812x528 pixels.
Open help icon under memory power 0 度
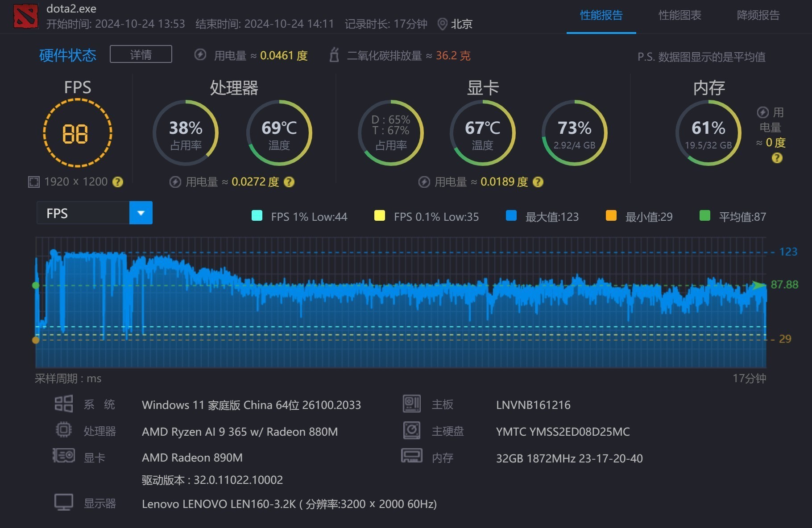(x=777, y=158)
